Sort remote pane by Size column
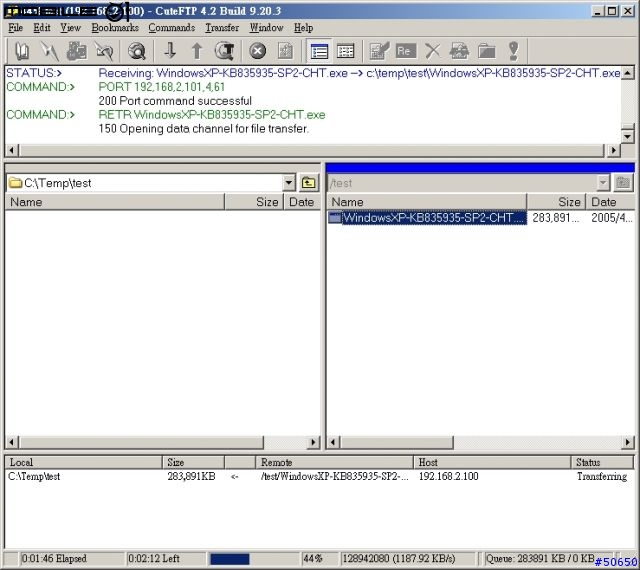 click(556, 202)
